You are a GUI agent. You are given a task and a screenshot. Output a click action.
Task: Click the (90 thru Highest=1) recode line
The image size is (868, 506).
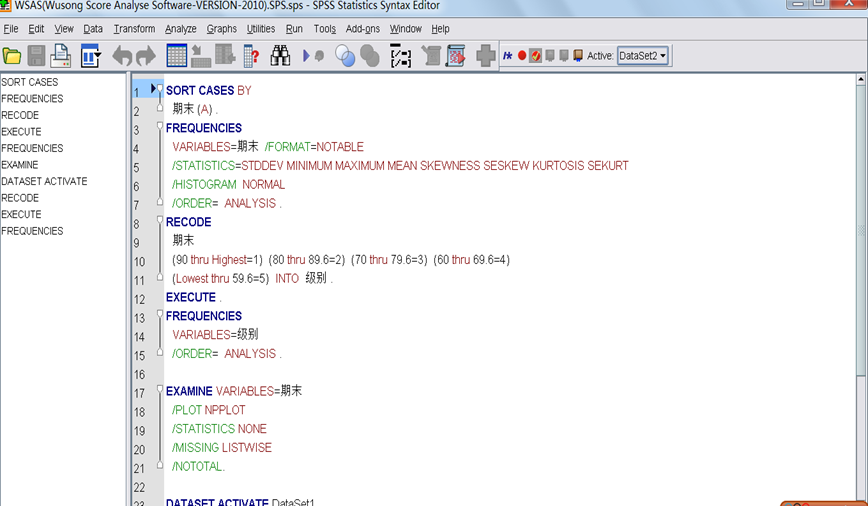point(341,260)
